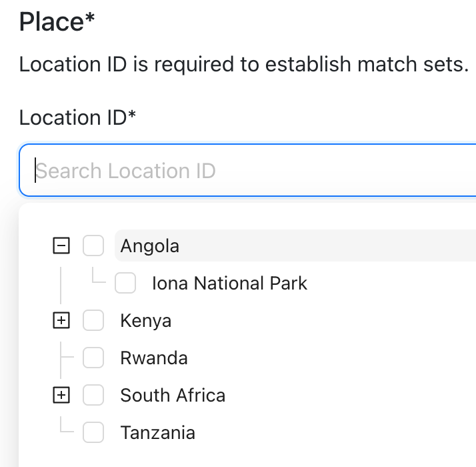This screenshot has height=467, width=476.
Task: Pick the Rwanda location label
Action: (154, 358)
